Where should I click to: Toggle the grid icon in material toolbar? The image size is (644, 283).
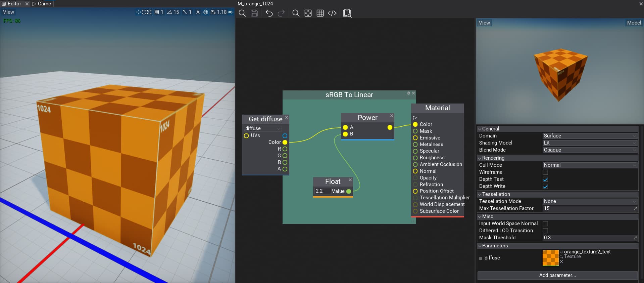[320, 13]
